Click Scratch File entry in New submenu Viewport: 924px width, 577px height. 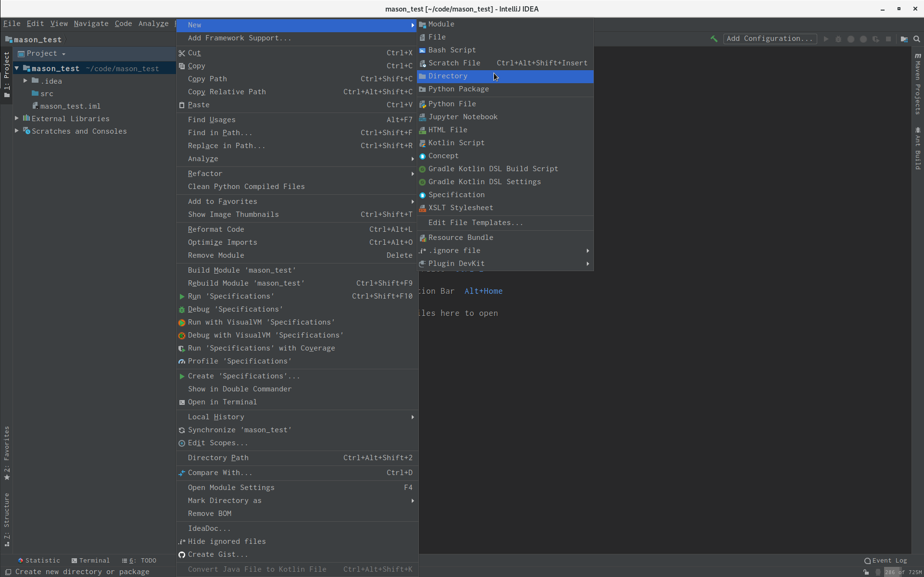[x=505, y=63]
